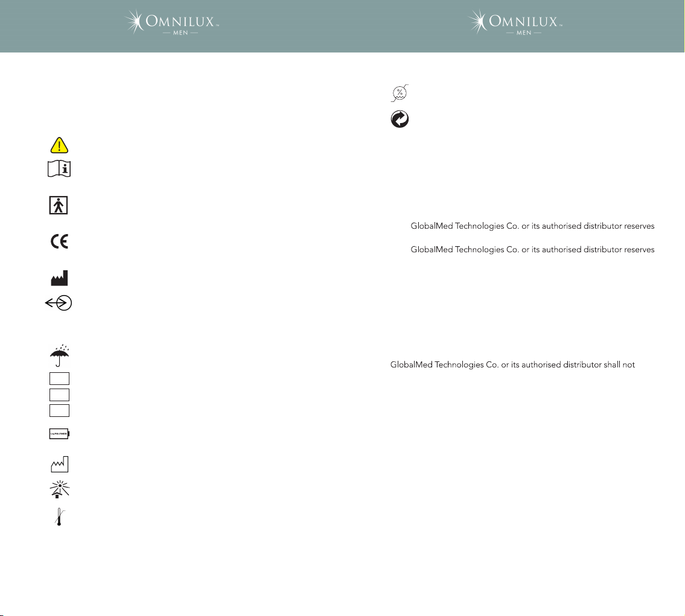
Task: Click the type BF applied part person symbol
Action: pyautogui.click(x=59, y=205)
